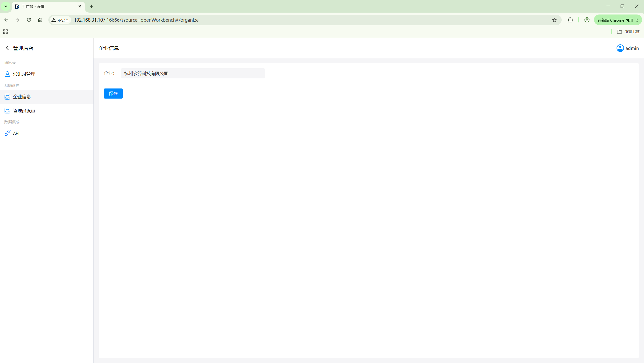Open a new browser tab

91,6
